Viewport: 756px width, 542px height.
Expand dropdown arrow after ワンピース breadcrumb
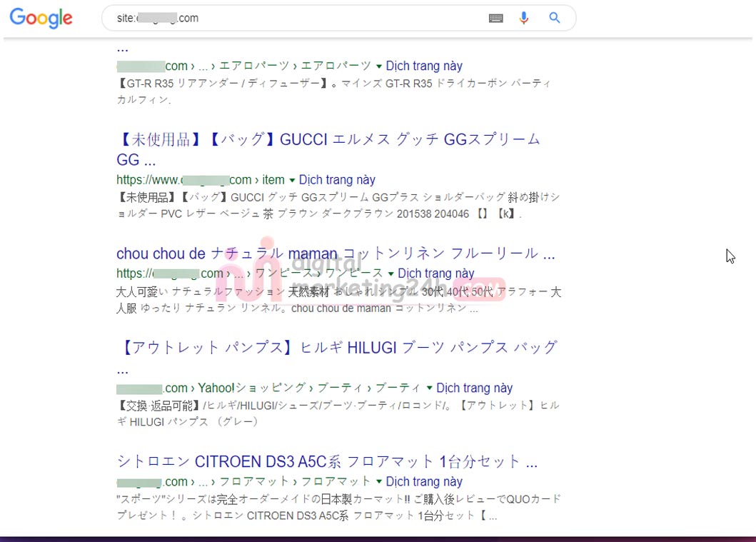tap(390, 274)
